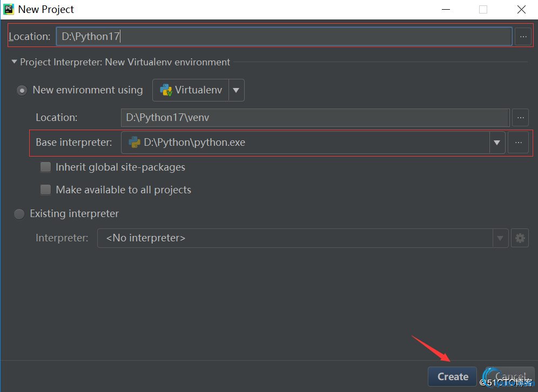Collapse the Project Interpreter section

[14, 62]
